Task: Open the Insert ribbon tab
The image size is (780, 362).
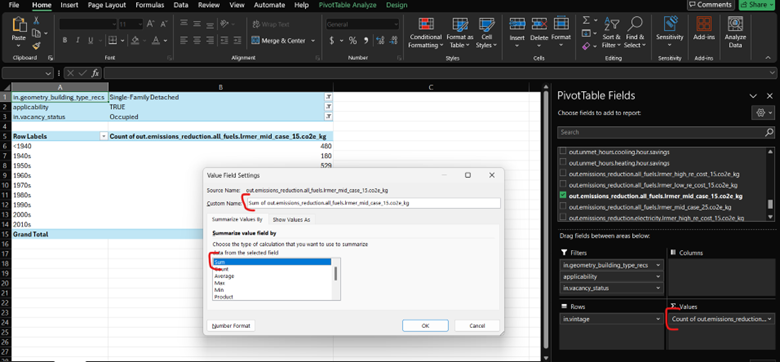Action: pyautogui.click(x=69, y=5)
